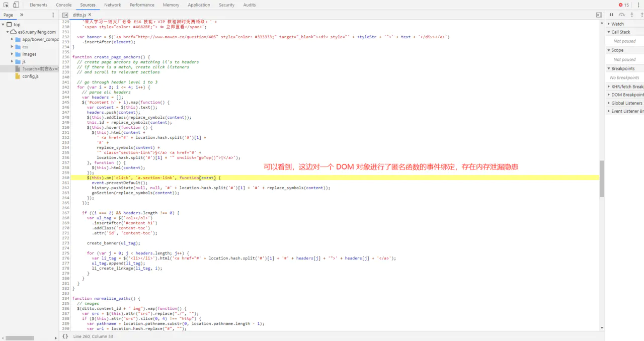644x341 pixels.
Task: Click the "create_page_anchors" function name
Action: (x=118, y=57)
